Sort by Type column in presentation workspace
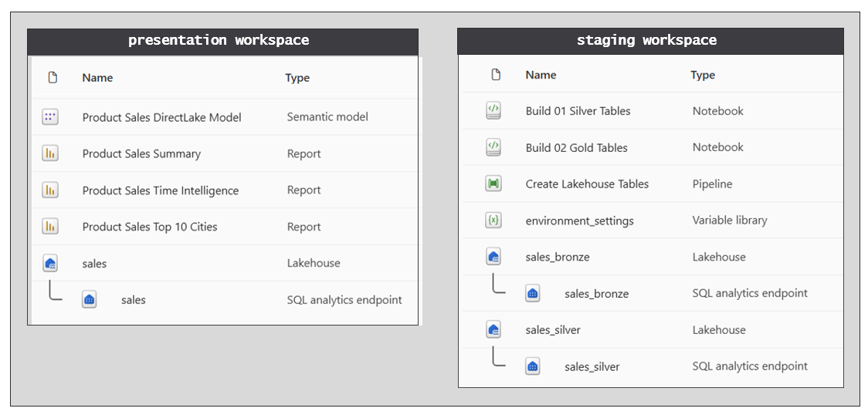 coord(297,78)
